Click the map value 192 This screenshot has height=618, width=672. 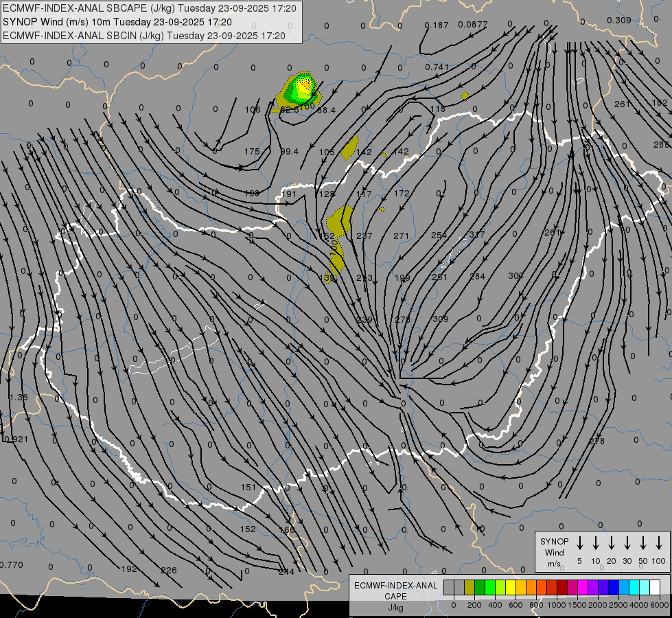pyautogui.click(x=129, y=569)
